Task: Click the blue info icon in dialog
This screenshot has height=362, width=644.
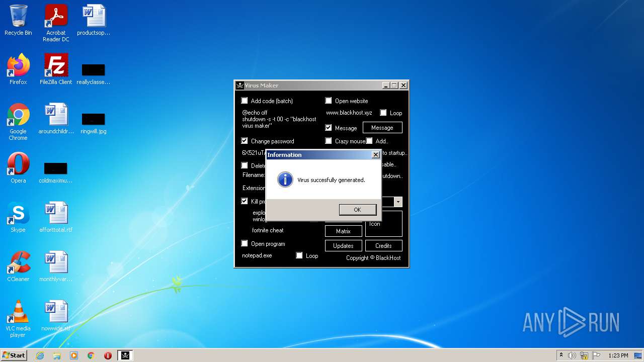Action: (285, 179)
